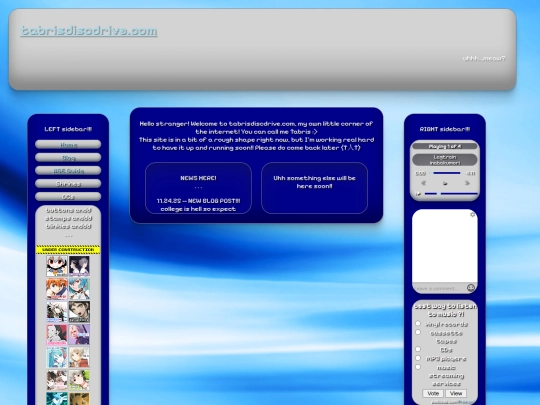The image size is (540, 405).
Task: Click the stamp with two dark-haired profiles
Action: click(79, 266)
